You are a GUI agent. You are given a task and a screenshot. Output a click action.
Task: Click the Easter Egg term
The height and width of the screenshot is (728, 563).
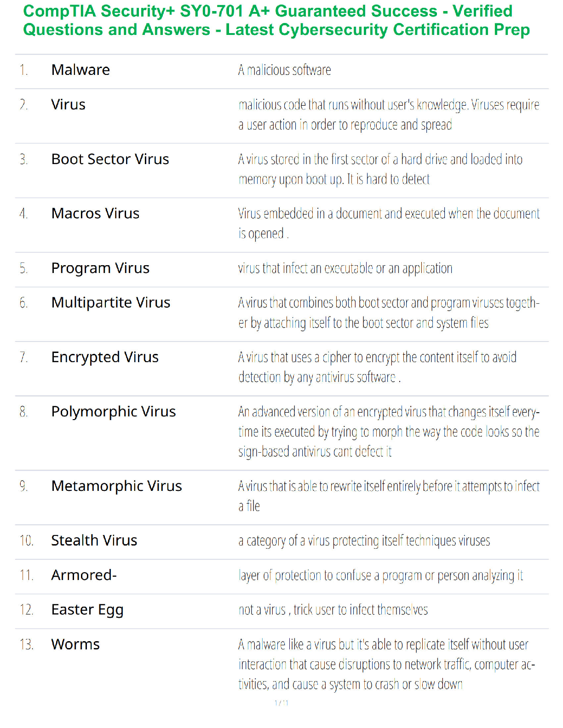[87, 610]
